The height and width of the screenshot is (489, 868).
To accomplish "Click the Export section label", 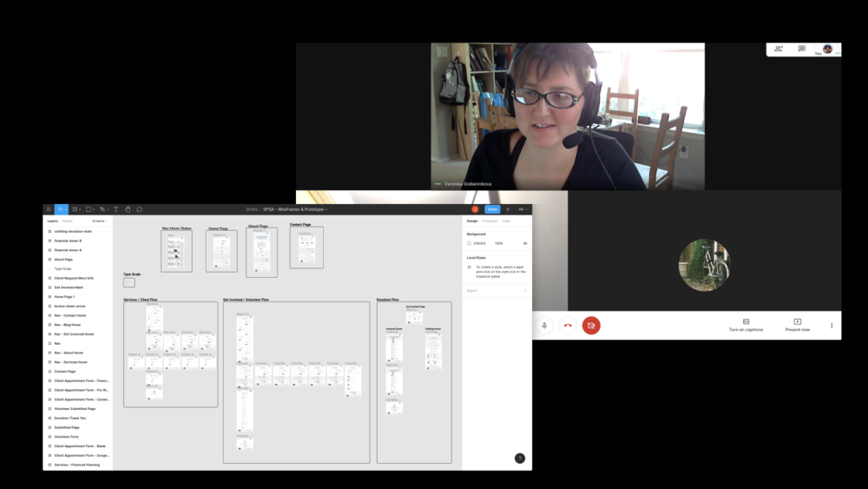I will coord(471,291).
